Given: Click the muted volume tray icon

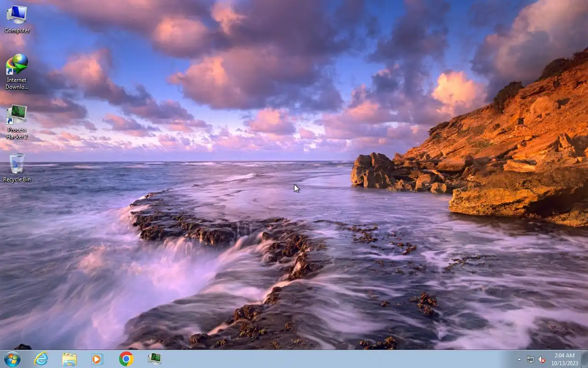Looking at the screenshot, I should click(x=542, y=359).
